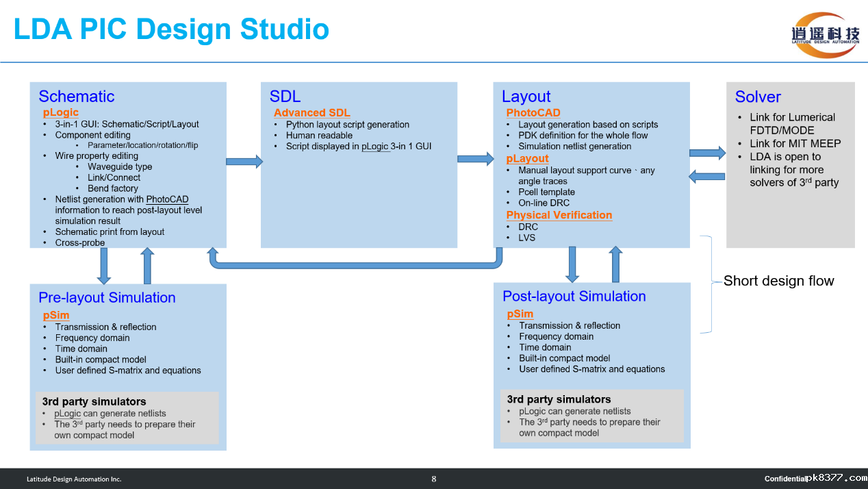Click pSim under Pre-layout Simulation
Image resolution: width=868 pixels, height=489 pixels.
click(x=56, y=316)
